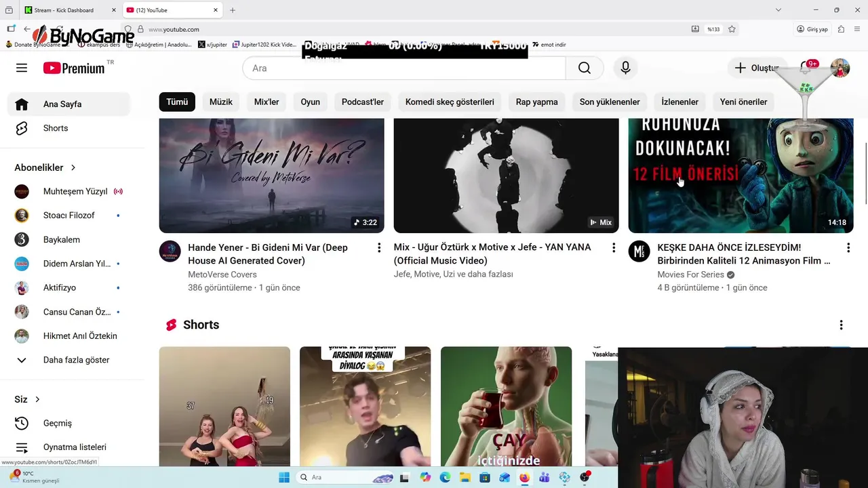Select the Mix'ler filter chip
This screenshot has width=868, height=488.
pos(267,102)
